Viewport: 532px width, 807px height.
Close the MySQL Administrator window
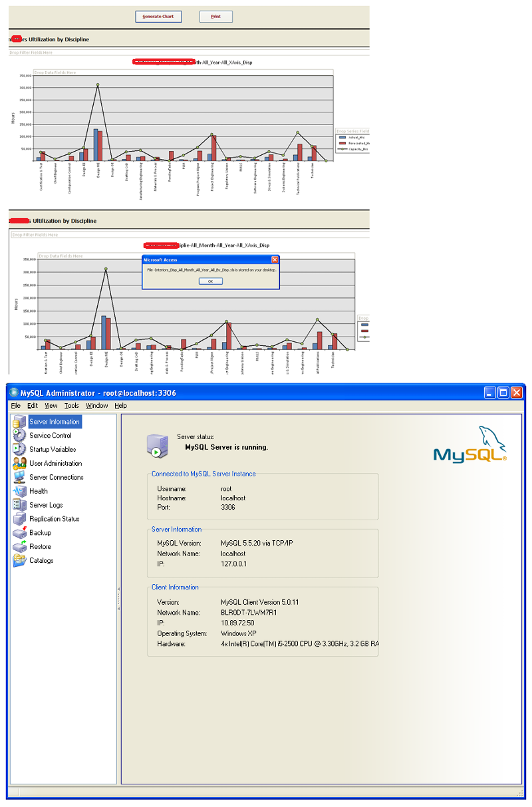[517, 393]
